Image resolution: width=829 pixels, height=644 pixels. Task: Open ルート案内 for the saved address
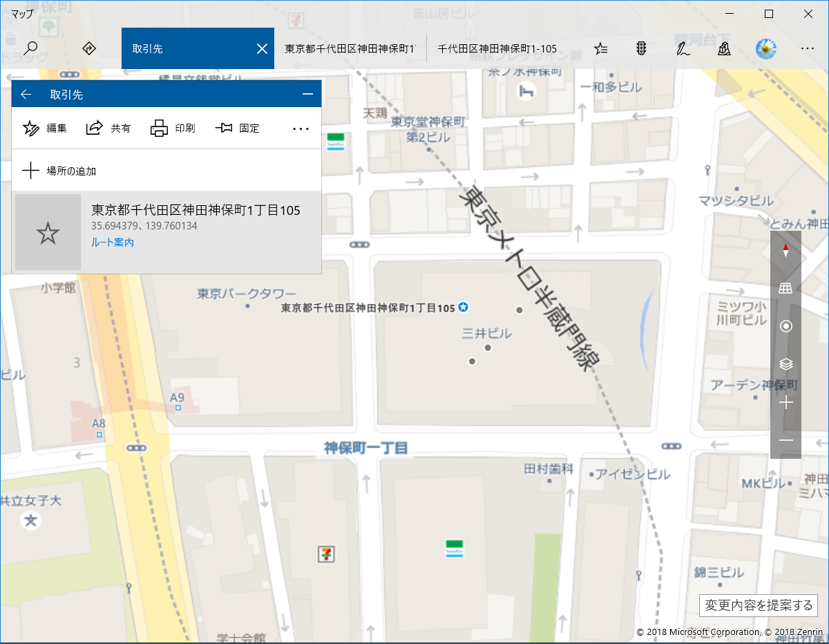click(x=112, y=243)
